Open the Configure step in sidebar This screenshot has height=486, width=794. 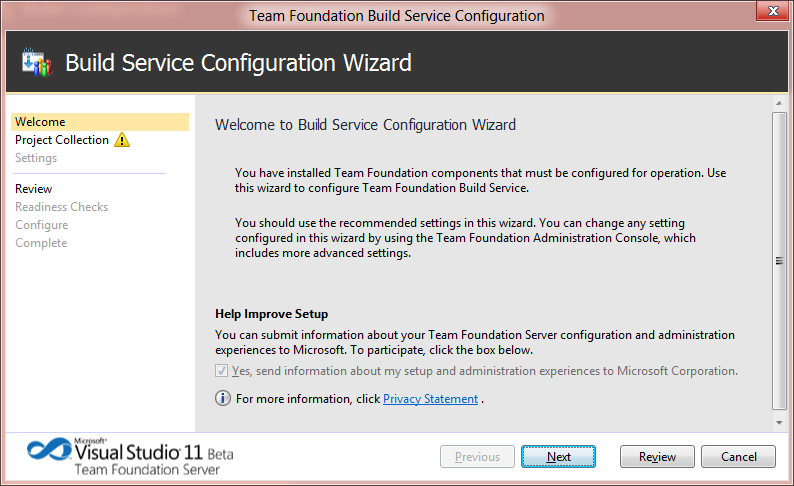(x=42, y=225)
